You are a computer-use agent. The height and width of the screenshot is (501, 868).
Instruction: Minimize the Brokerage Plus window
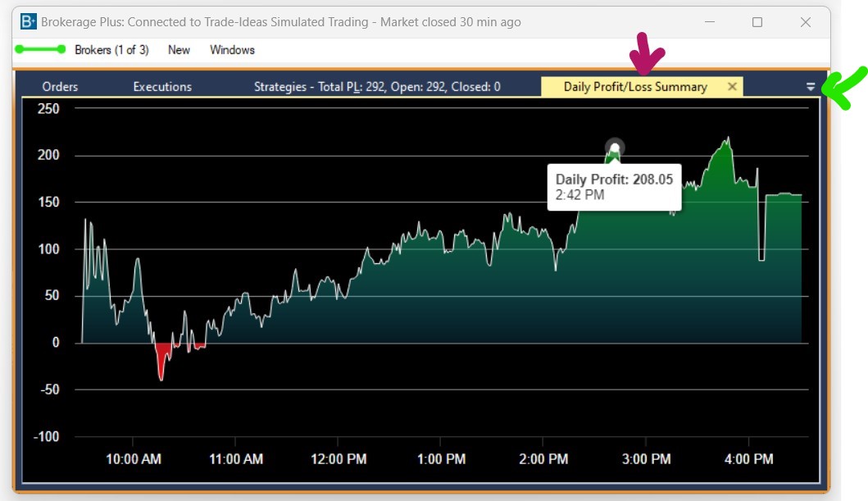pyautogui.click(x=709, y=22)
